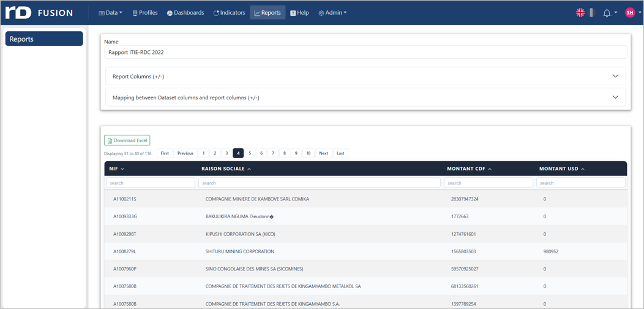The image size is (644, 309).
Task: Go to the Next page
Action: tap(324, 153)
